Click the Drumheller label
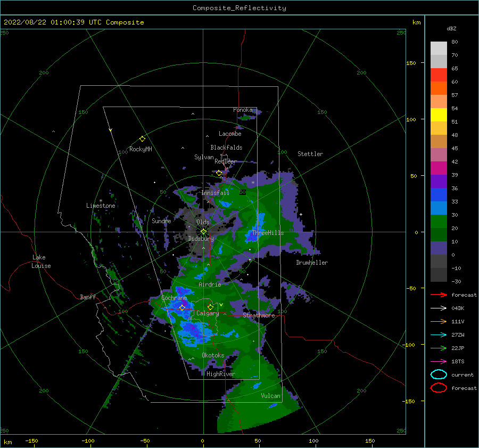479x448 pixels. [312, 263]
